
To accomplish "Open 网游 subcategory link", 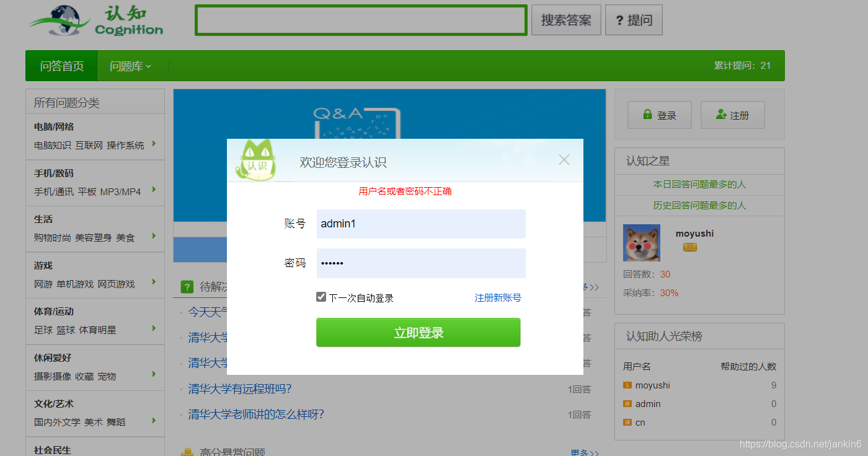I will tap(43, 284).
